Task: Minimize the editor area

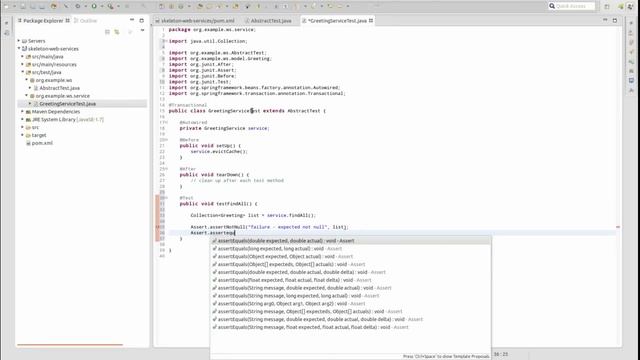Action: 605,20
